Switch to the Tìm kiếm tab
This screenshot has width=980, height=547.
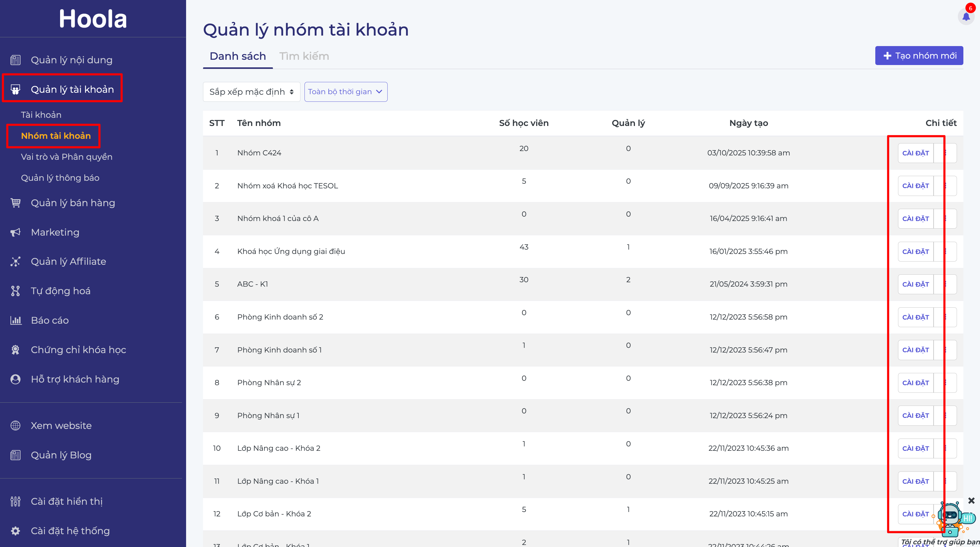point(304,56)
